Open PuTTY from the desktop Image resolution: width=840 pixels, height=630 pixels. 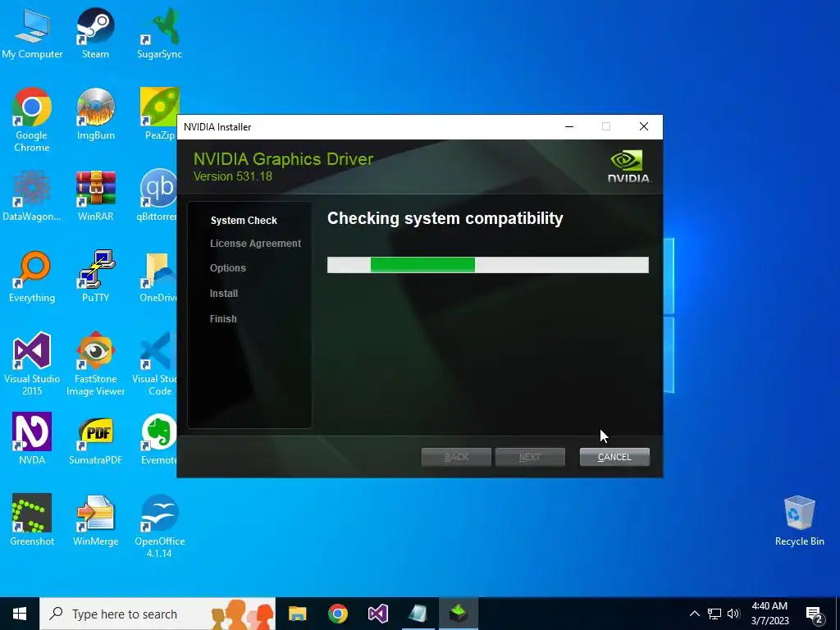(95, 276)
